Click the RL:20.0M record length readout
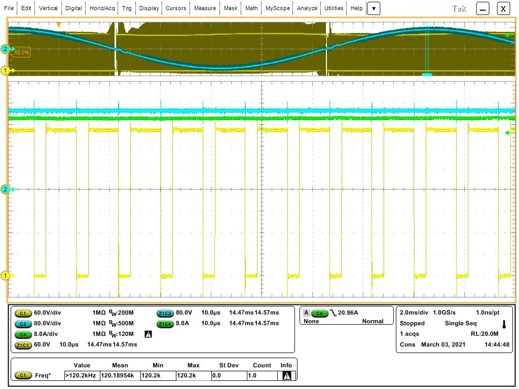This screenshot has height=389, width=519. (484, 334)
